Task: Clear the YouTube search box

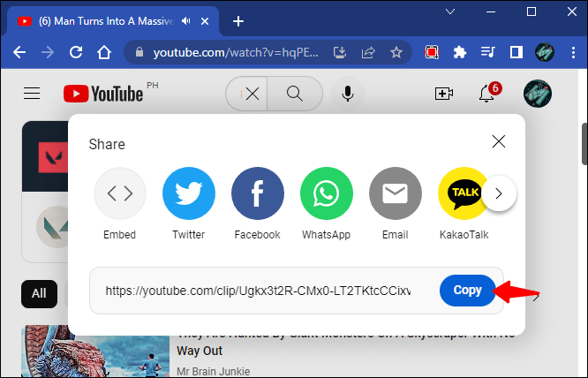Action: [253, 94]
